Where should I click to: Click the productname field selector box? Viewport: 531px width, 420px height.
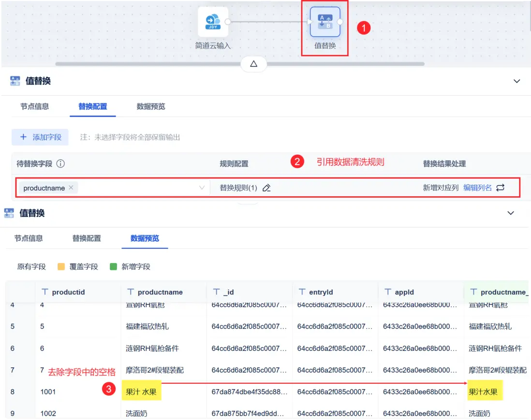pos(113,188)
